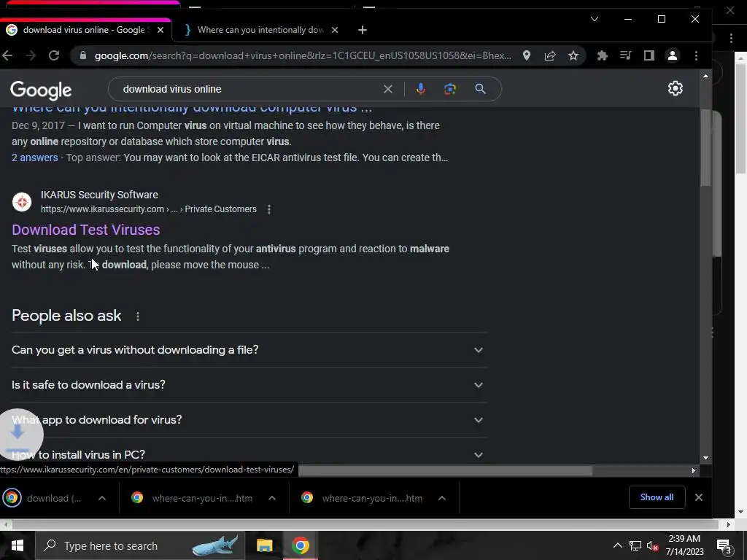Search by image with Lens icon
This screenshot has width=747, height=560.
coord(450,89)
